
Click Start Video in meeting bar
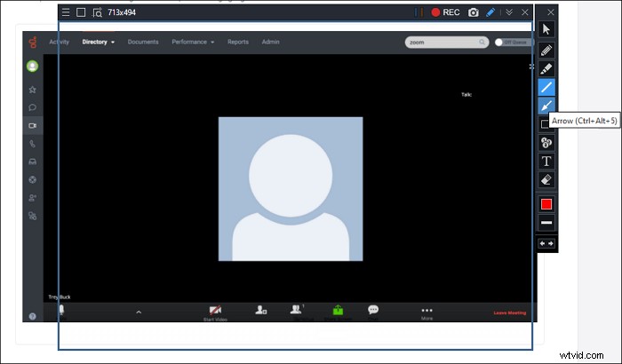216,312
